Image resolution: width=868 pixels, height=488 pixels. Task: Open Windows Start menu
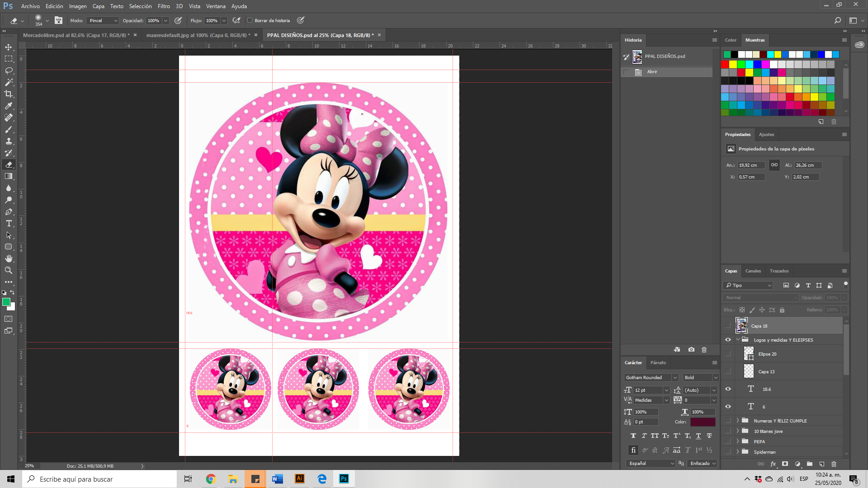coord(11,479)
